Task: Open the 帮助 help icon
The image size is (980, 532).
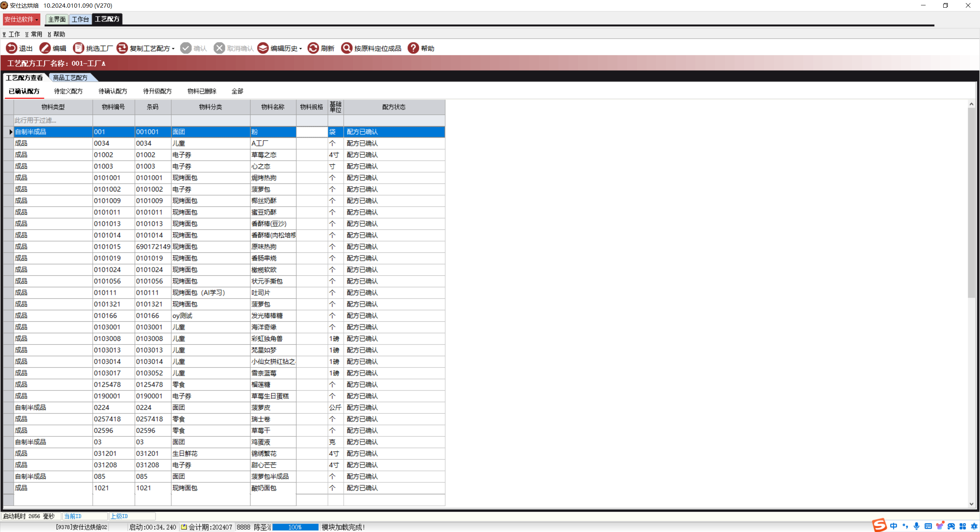Action: (413, 48)
